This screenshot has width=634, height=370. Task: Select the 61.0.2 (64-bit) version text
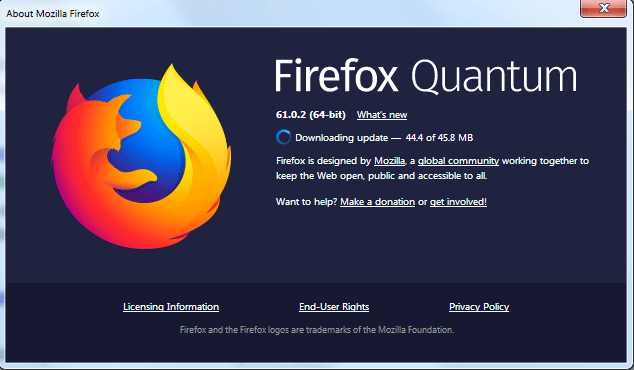[x=311, y=115]
